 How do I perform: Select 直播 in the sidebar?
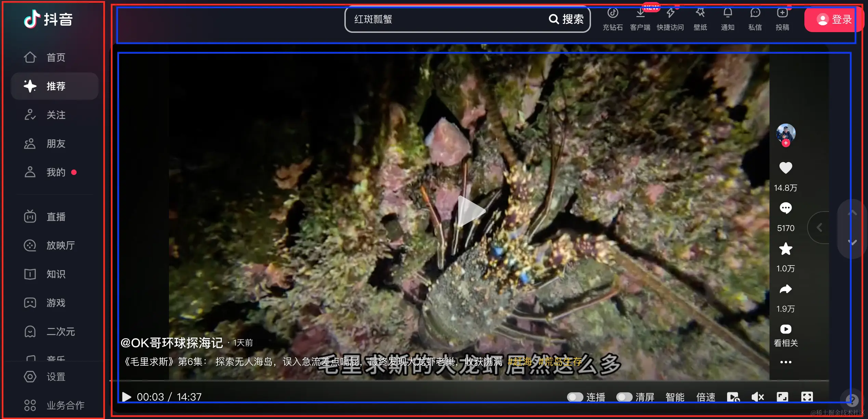[x=55, y=217]
